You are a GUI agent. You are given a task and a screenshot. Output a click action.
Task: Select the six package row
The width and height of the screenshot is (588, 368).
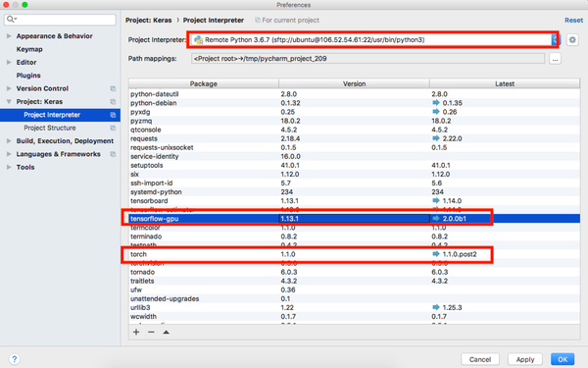click(355, 175)
